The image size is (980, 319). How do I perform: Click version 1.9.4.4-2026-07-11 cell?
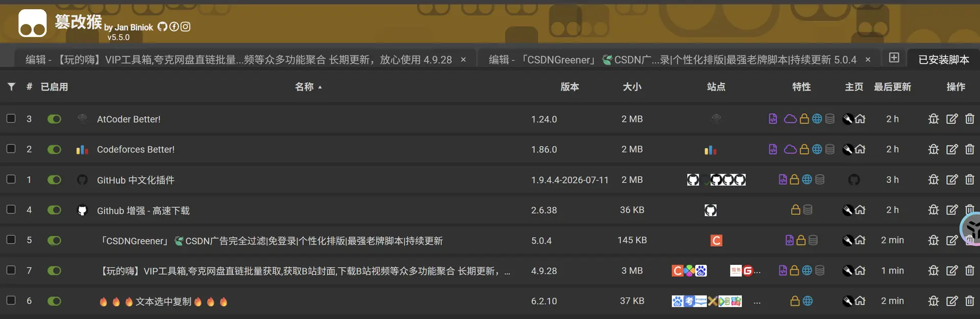point(570,180)
